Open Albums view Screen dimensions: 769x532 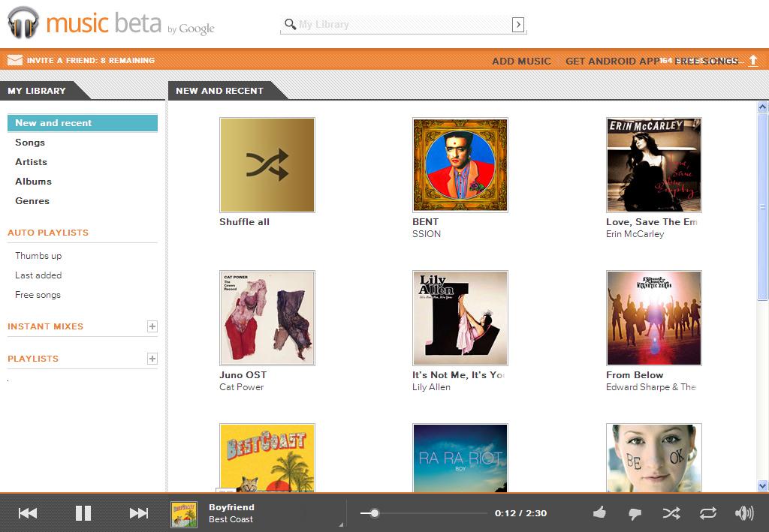pos(33,182)
